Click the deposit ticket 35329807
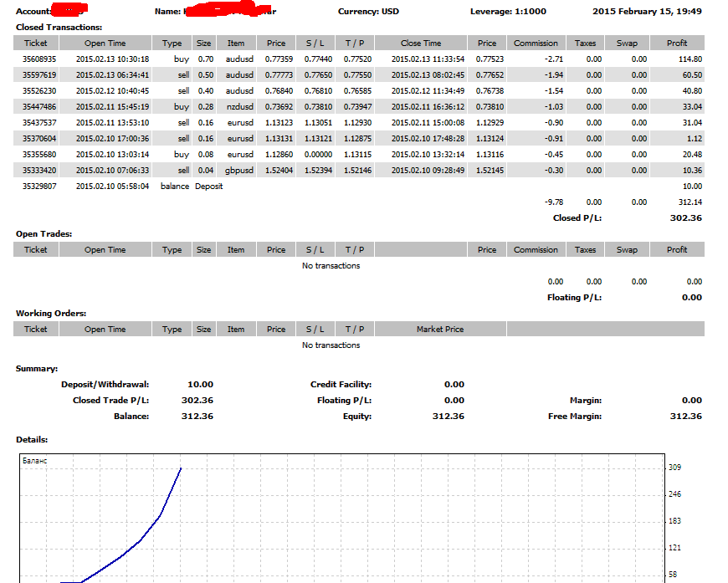Viewport: 728px width, 583px height. 39,187
